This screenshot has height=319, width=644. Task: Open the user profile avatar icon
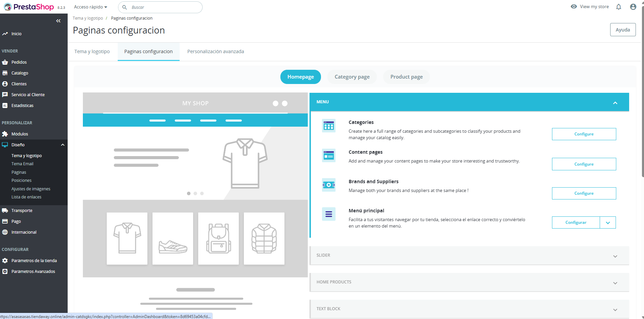coord(633,7)
